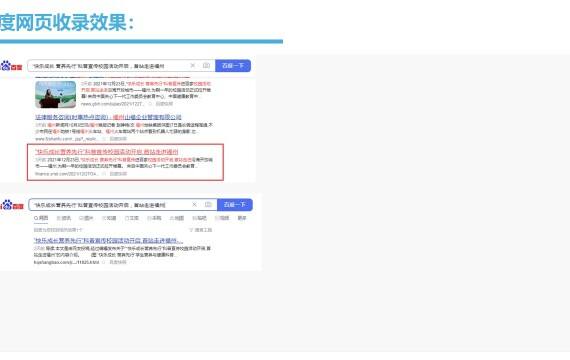Open camera image search in the lower search box
This screenshot has height=360, width=570.
tap(208, 205)
